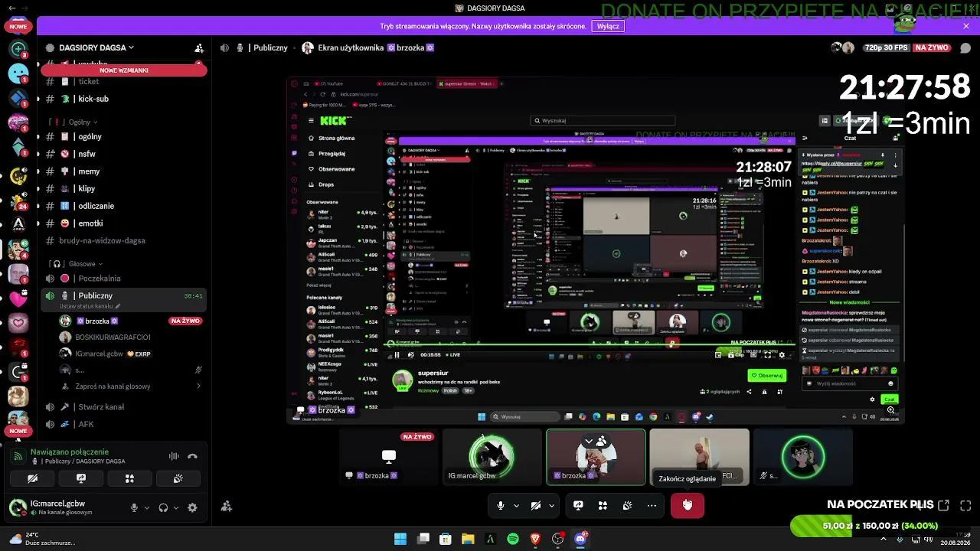Click the red stop watching stream button
This screenshot has height=551, width=980.
[x=688, y=505]
